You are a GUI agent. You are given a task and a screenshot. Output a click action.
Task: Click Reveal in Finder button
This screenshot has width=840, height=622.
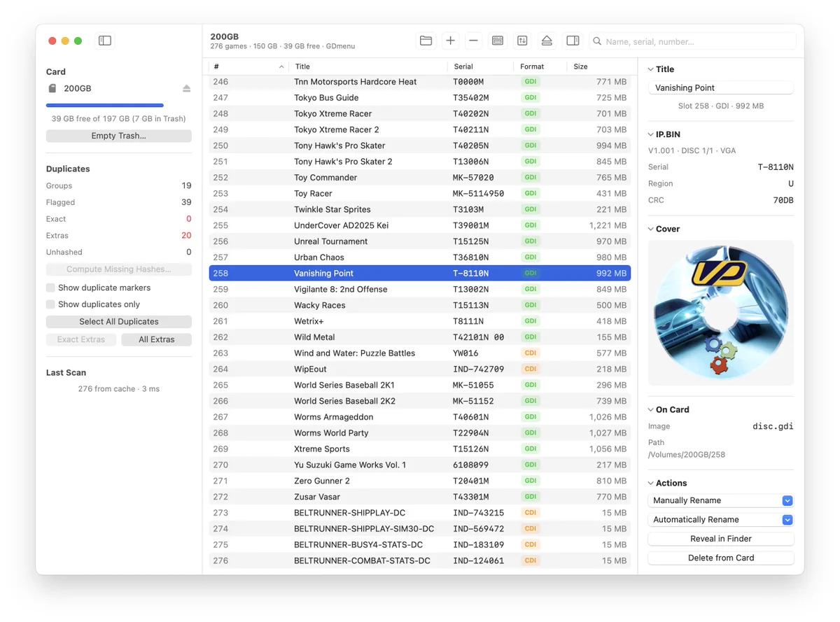pos(721,539)
